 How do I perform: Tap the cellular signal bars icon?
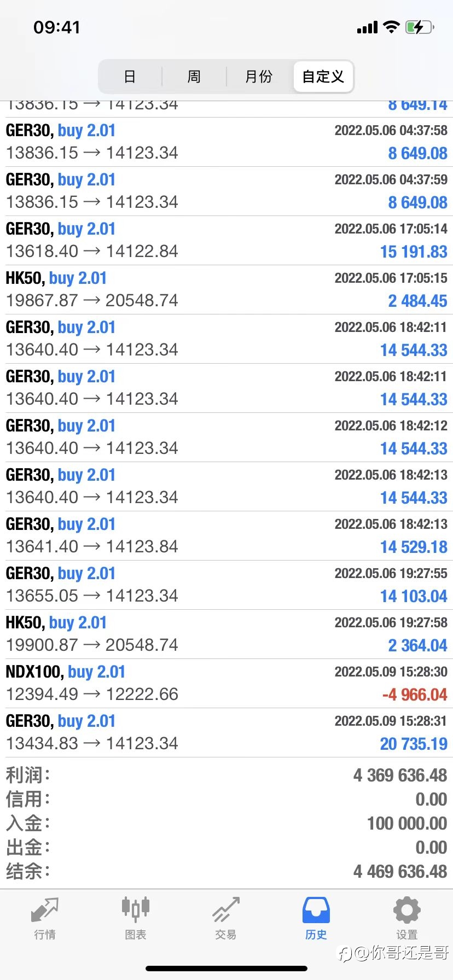click(x=367, y=28)
